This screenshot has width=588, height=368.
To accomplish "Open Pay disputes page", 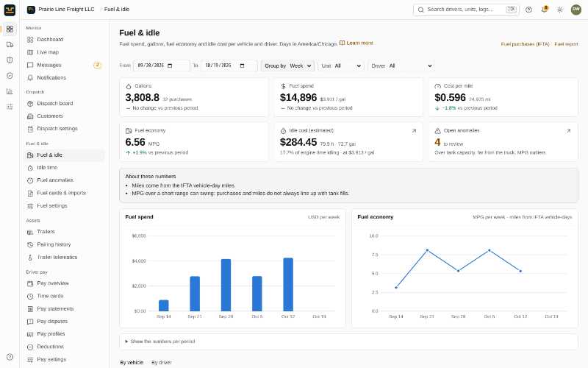I will pyautogui.click(x=65, y=322).
